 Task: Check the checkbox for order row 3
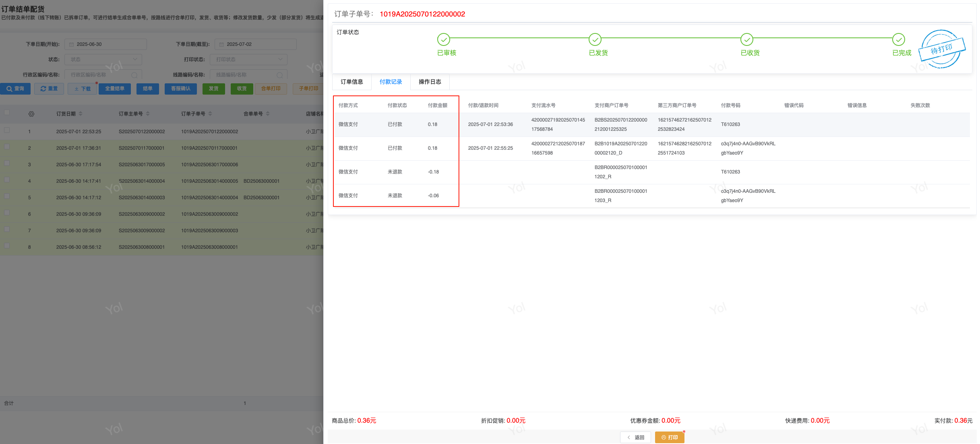coord(7,163)
